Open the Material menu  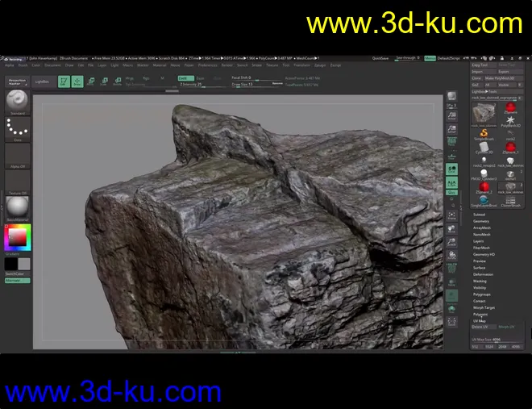click(160, 65)
